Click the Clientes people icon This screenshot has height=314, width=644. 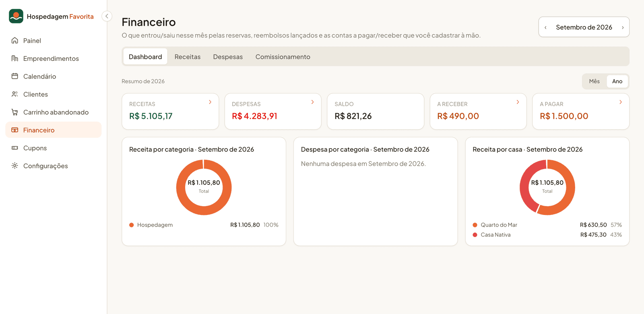(x=15, y=94)
